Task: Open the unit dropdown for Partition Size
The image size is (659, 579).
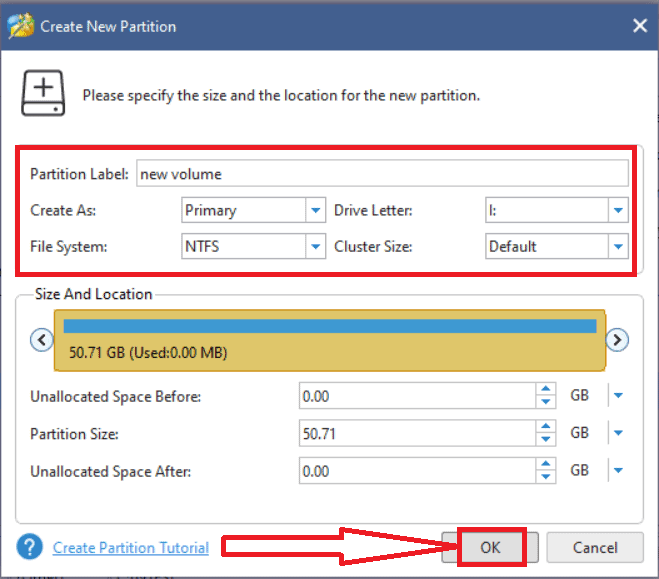Action: pyautogui.click(x=618, y=433)
